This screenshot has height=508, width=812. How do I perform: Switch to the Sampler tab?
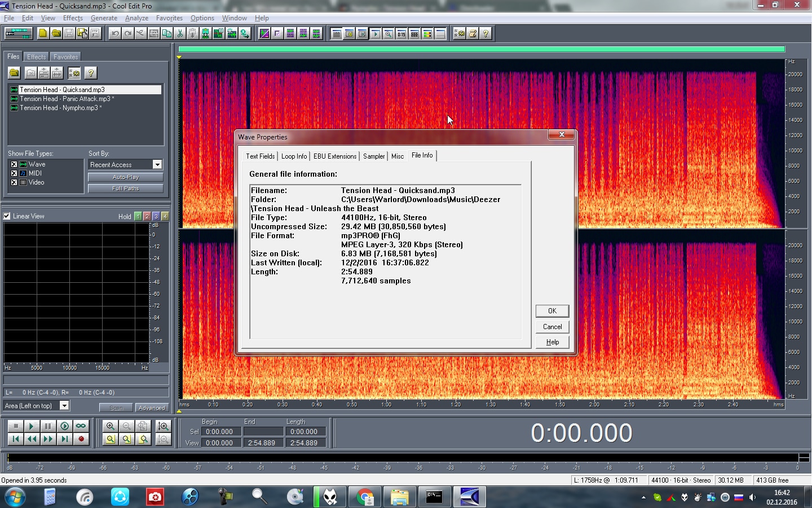pyautogui.click(x=374, y=156)
